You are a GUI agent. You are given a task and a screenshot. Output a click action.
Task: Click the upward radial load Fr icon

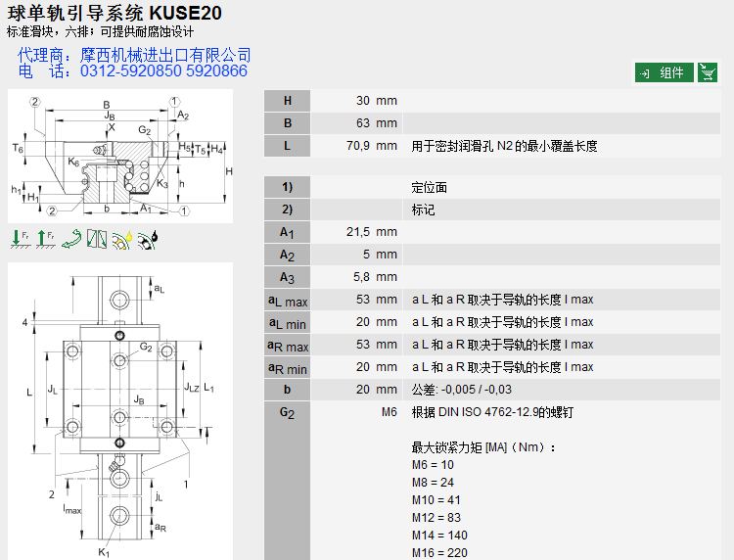click(x=45, y=238)
